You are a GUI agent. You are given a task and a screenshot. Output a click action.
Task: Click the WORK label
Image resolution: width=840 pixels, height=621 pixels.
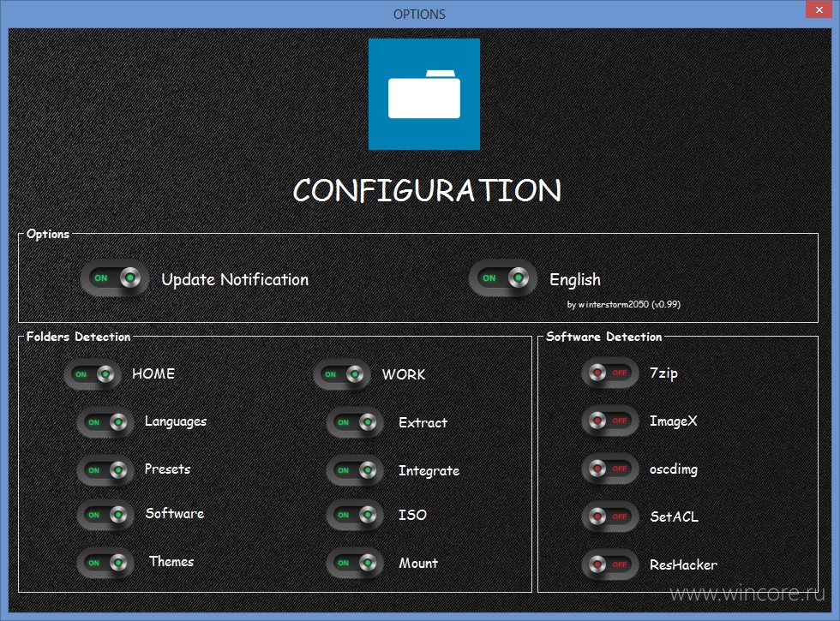point(404,374)
